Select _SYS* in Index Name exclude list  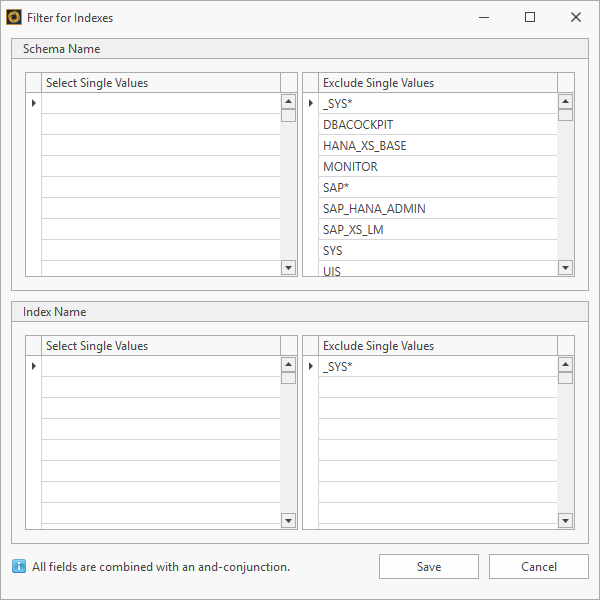click(x=436, y=367)
